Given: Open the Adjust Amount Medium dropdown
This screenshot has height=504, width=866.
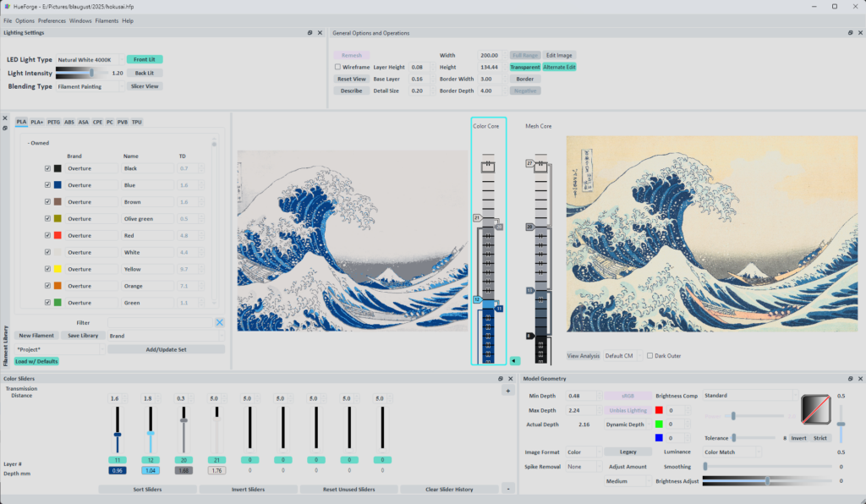Looking at the screenshot, I should pyautogui.click(x=628, y=481).
